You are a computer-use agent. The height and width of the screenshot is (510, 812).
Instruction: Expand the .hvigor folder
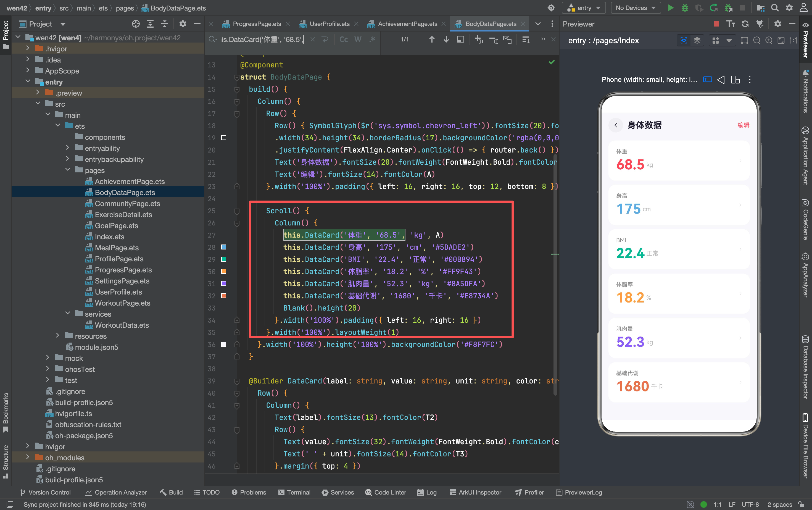28,49
